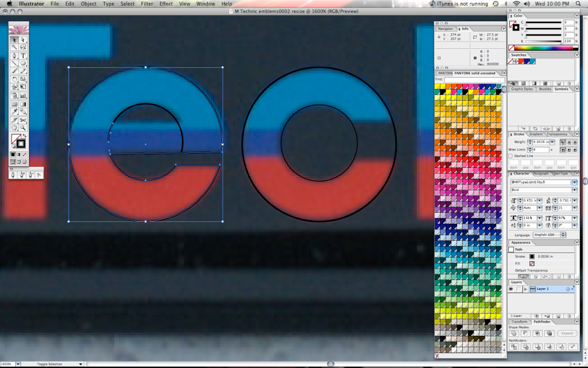Image resolution: width=588 pixels, height=368 pixels.
Task: Select the Free Transform tool
Action: [23, 87]
